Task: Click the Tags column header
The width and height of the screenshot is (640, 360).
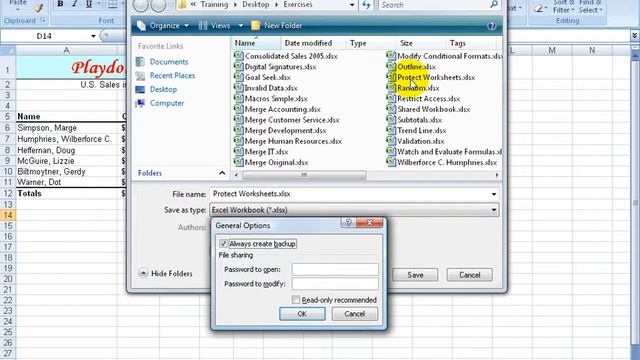Action: pyautogui.click(x=471, y=43)
